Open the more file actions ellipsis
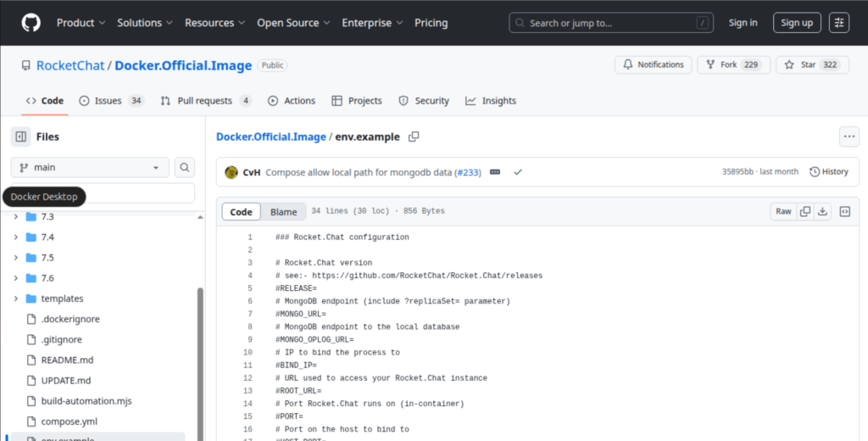This screenshot has height=441, width=868. coord(849,137)
